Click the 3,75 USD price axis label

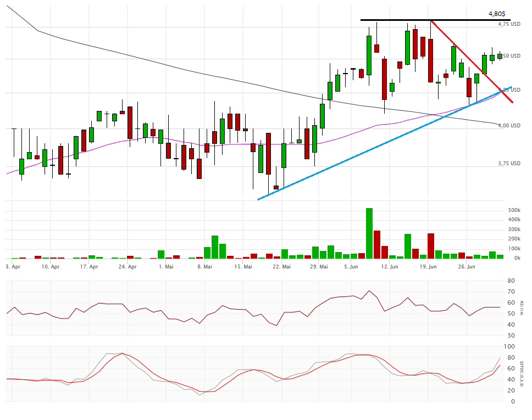click(509, 164)
